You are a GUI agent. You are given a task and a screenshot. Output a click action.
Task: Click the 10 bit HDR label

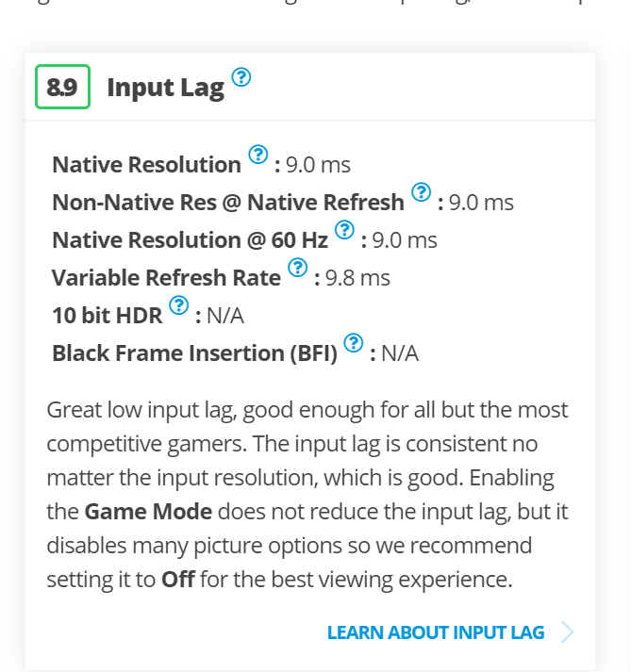[x=107, y=316]
